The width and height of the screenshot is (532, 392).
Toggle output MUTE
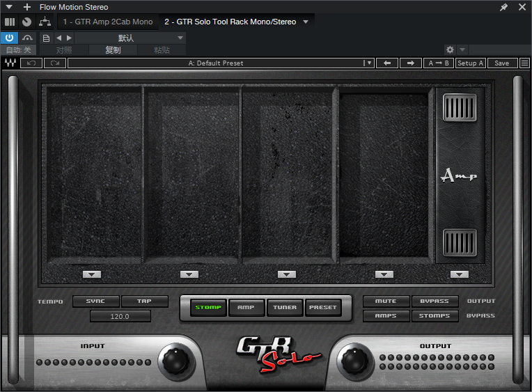click(386, 301)
